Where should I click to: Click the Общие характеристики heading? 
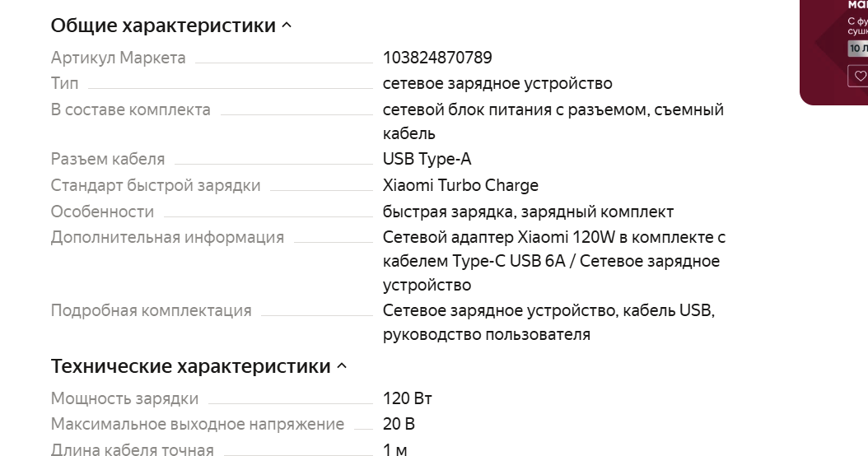[163, 26]
